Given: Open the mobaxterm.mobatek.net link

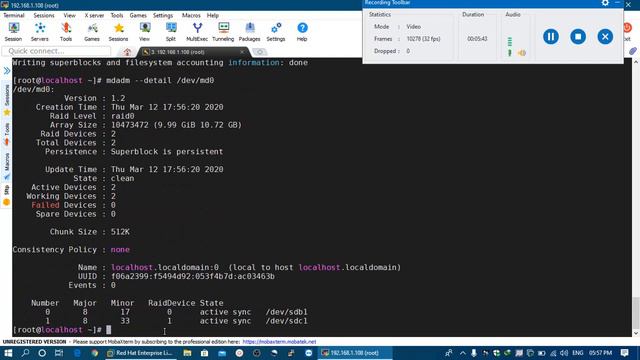Looking at the screenshot, I should [x=279, y=342].
